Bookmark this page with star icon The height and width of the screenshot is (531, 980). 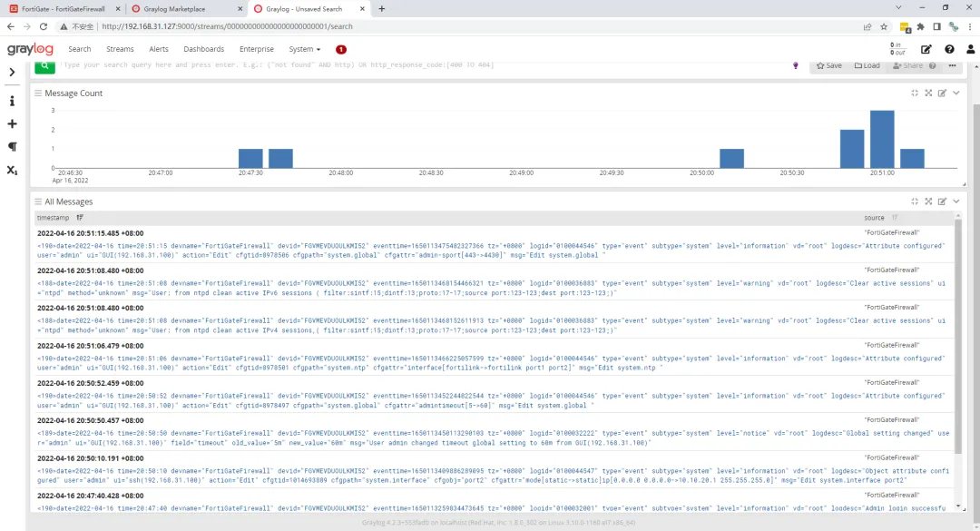click(884, 27)
